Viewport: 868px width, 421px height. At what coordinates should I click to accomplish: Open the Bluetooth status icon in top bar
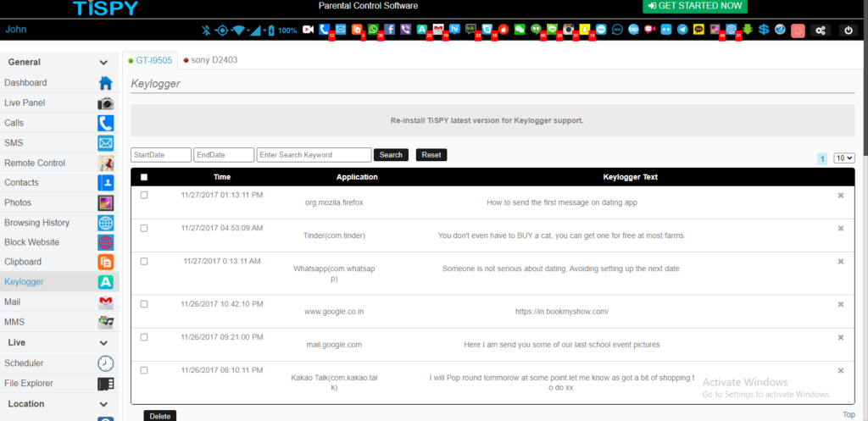(206, 30)
